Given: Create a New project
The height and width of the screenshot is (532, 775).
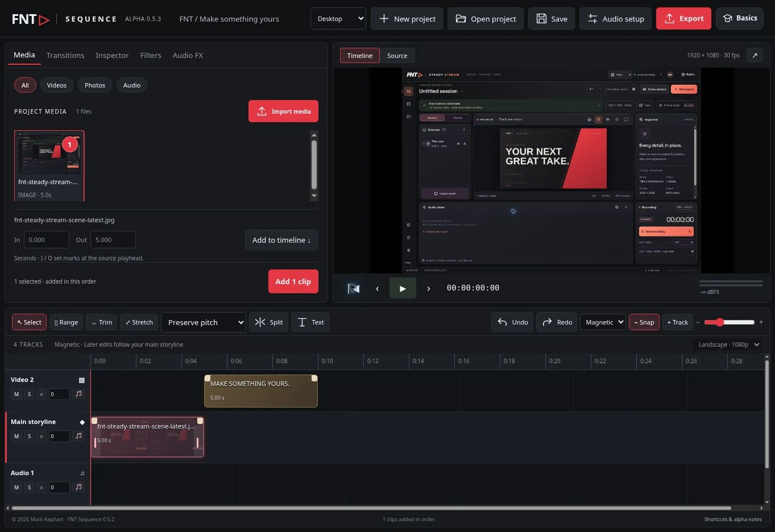Looking at the screenshot, I should (407, 19).
